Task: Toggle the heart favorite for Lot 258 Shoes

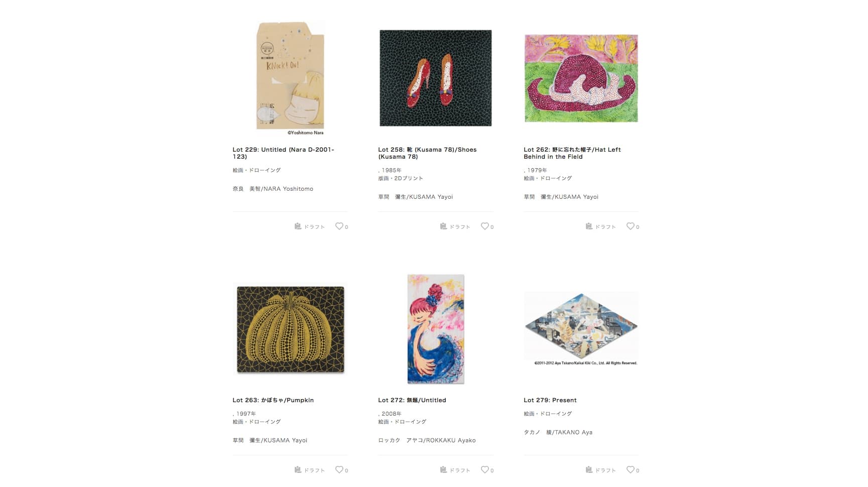Action: tap(485, 226)
